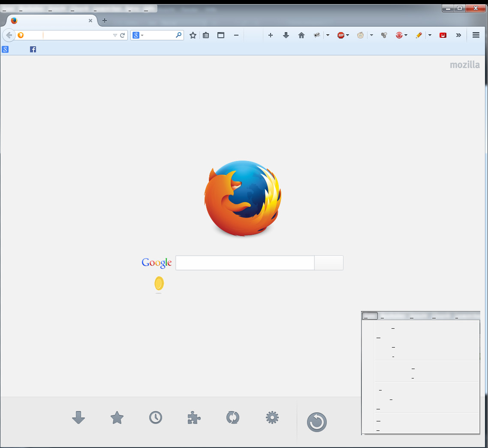Expand the URL bar history dropdown

(x=115, y=35)
